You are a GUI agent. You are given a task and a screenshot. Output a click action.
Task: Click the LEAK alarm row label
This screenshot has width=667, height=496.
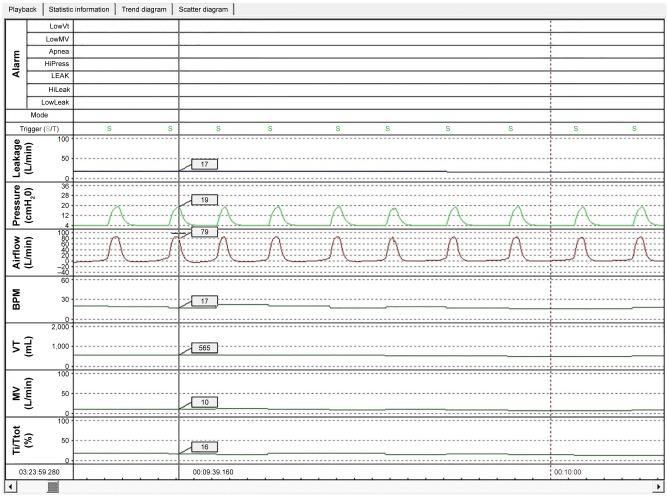pyautogui.click(x=60, y=76)
